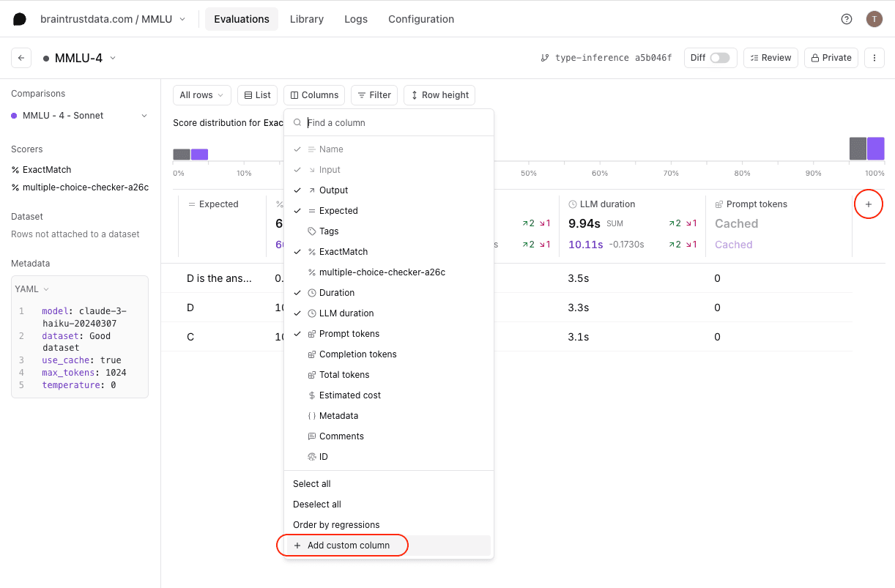895x588 pixels.
Task: Click the Braintrust logo icon
Action: [x=19, y=18]
